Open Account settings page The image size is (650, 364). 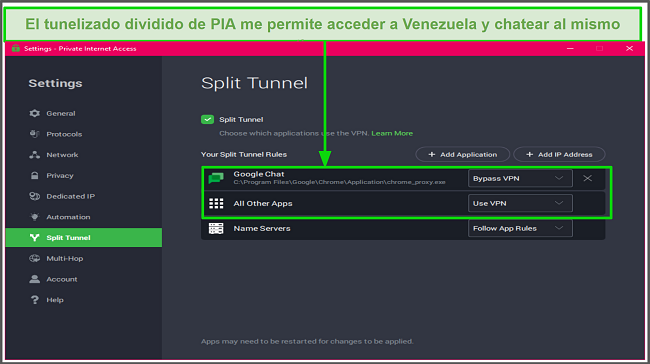tap(84, 279)
